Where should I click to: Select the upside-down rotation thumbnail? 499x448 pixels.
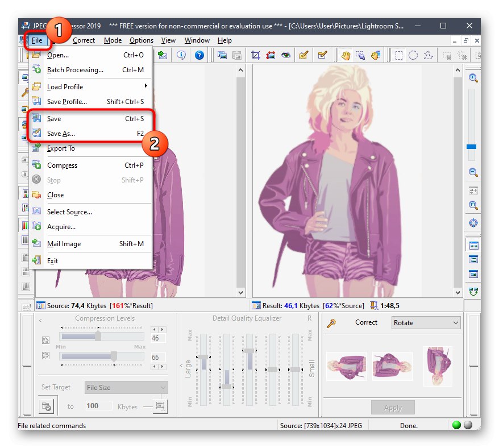tap(436, 367)
